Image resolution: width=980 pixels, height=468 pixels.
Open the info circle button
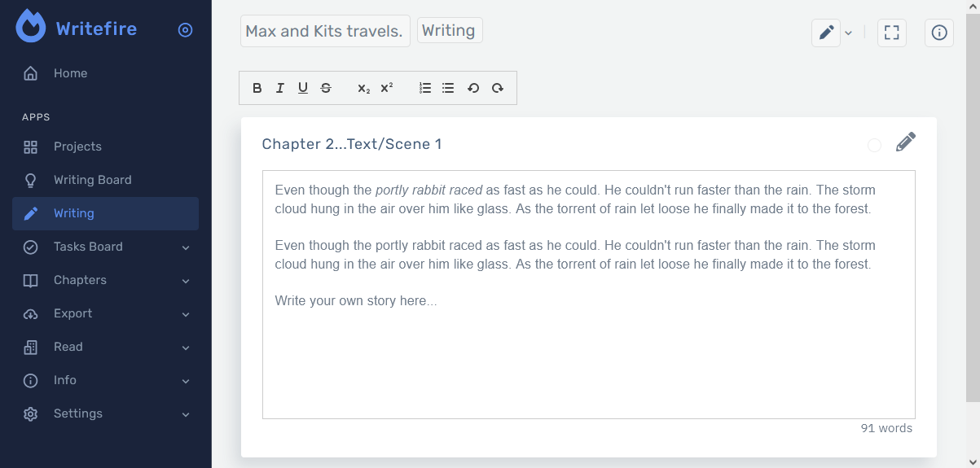(x=939, y=33)
